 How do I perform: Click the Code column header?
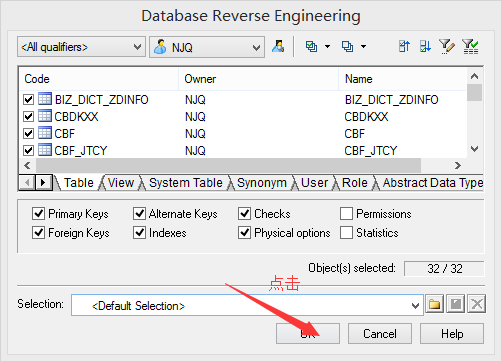point(99,79)
